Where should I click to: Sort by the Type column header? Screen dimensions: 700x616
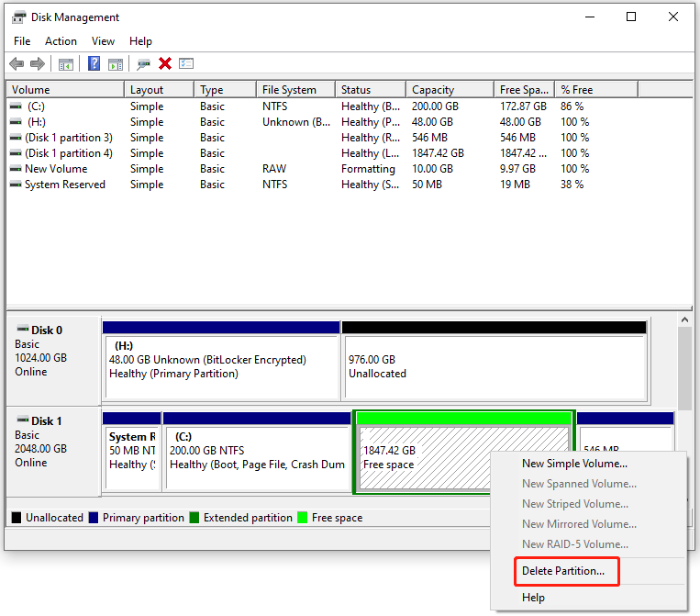[x=226, y=89]
